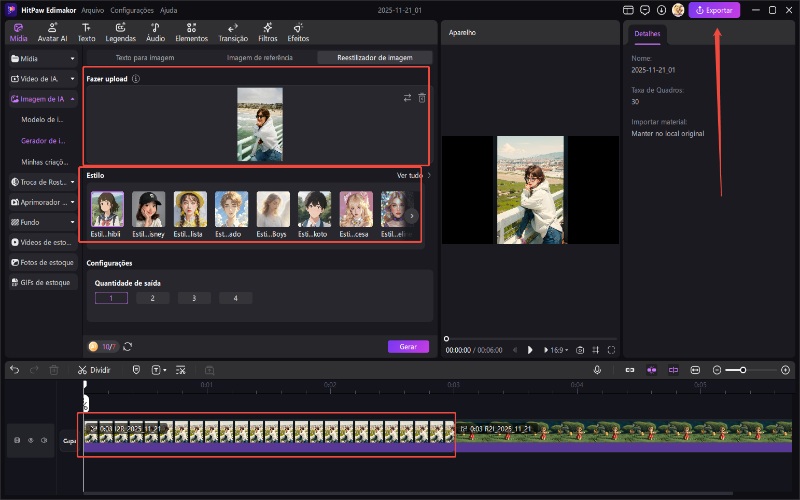The width and height of the screenshot is (800, 500).
Task: Take a snapshot with the camera icon
Action: click(x=579, y=350)
